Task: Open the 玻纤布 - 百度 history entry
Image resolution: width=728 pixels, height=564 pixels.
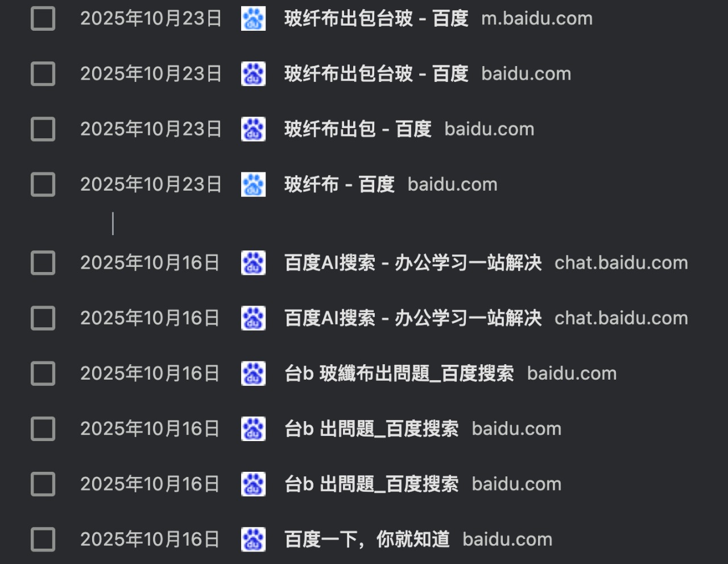Action: [340, 184]
